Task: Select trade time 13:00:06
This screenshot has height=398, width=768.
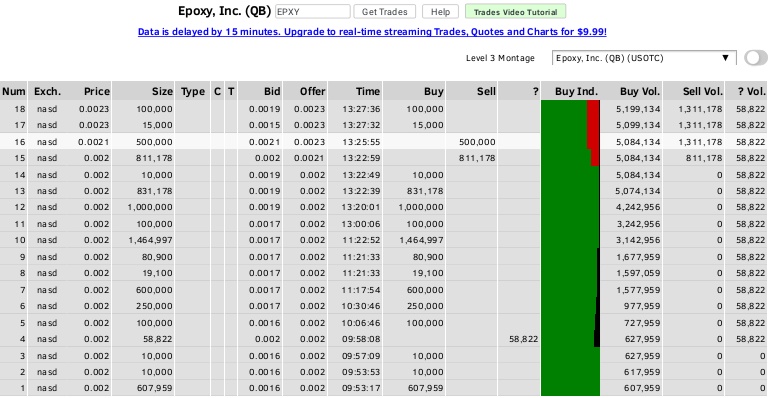Action: coord(361,224)
